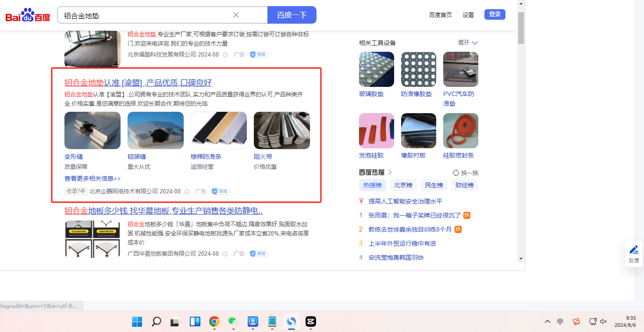
Task: Toggle the muted volume icon in system tray
Action: pos(603,321)
